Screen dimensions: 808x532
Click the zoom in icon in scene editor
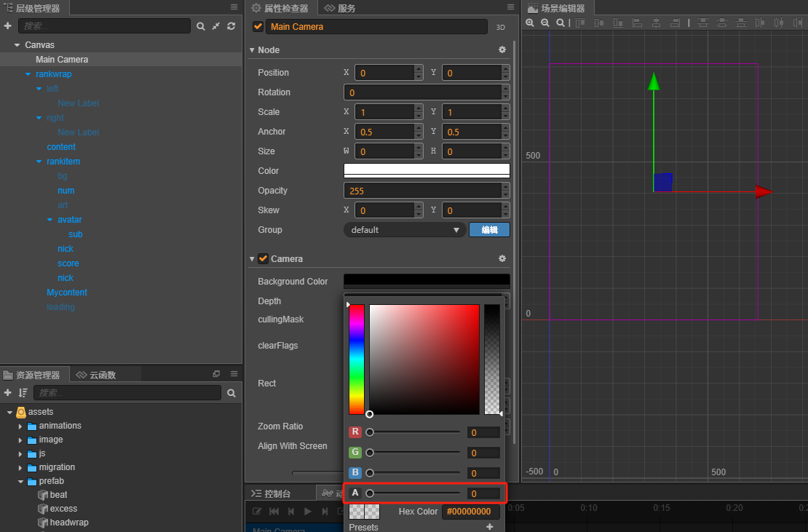(x=530, y=23)
